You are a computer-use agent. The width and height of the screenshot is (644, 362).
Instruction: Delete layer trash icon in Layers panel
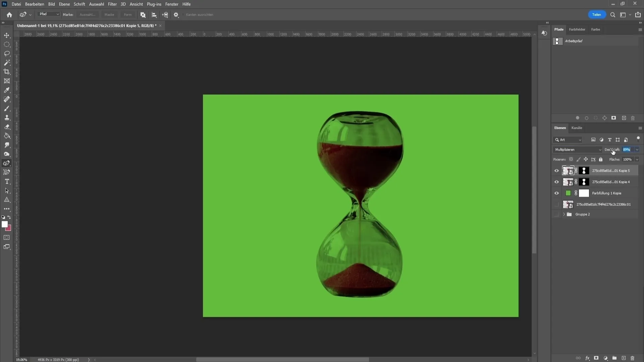633,358
